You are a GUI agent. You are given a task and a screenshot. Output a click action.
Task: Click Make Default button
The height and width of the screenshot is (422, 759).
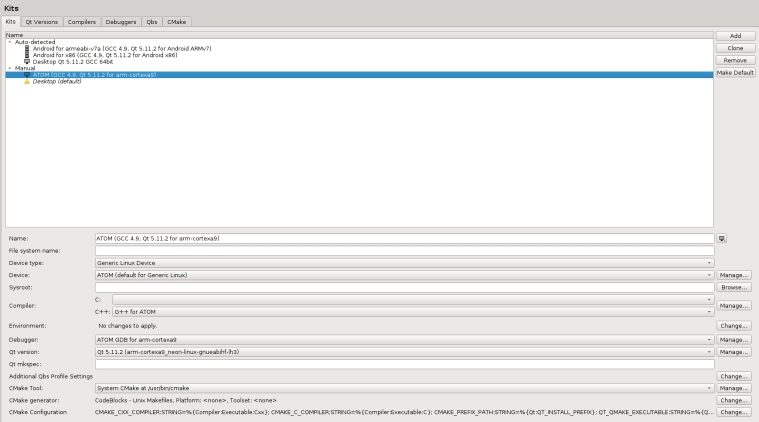pyautogui.click(x=735, y=73)
